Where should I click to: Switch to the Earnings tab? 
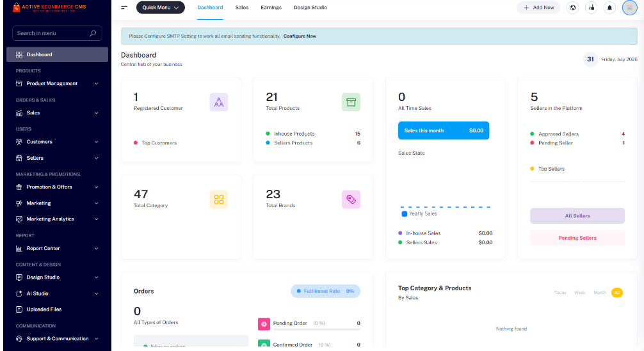click(x=271, y=8)
